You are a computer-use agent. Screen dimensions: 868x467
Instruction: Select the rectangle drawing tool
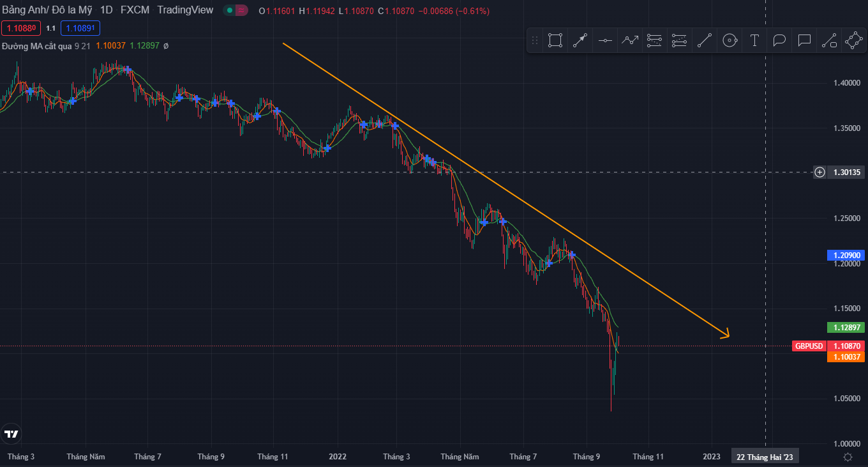pos(555,41)
